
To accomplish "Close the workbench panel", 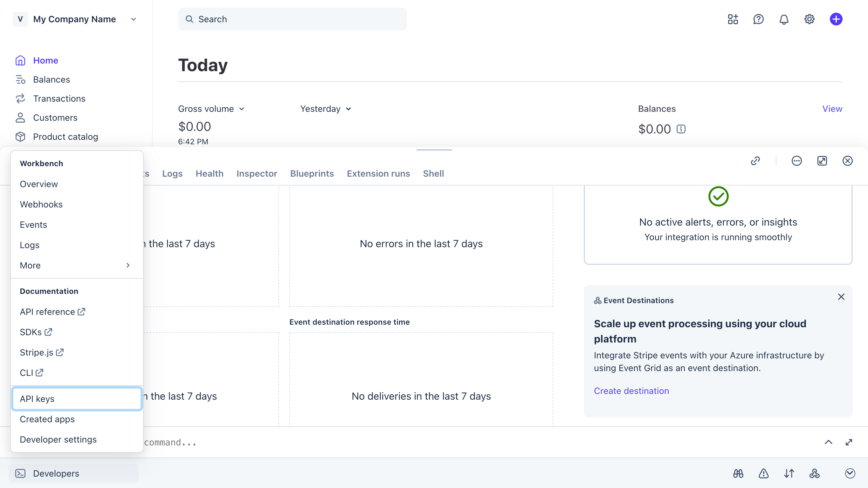I will (x=847, y=161).
